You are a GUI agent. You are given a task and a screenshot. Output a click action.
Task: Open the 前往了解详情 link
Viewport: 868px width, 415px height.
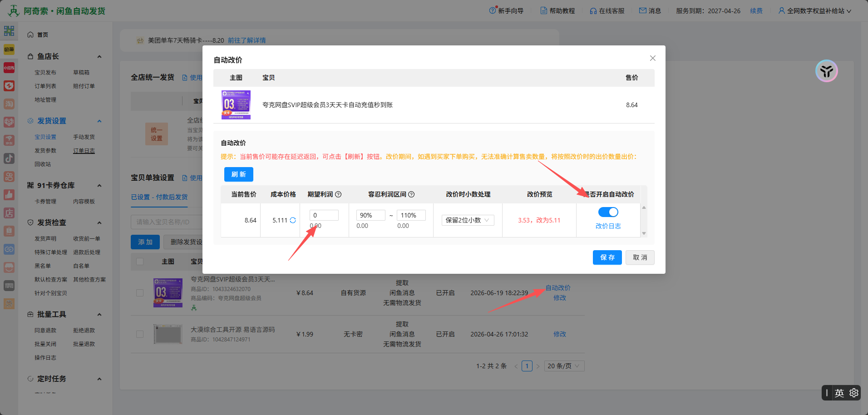tap(247, 40)
